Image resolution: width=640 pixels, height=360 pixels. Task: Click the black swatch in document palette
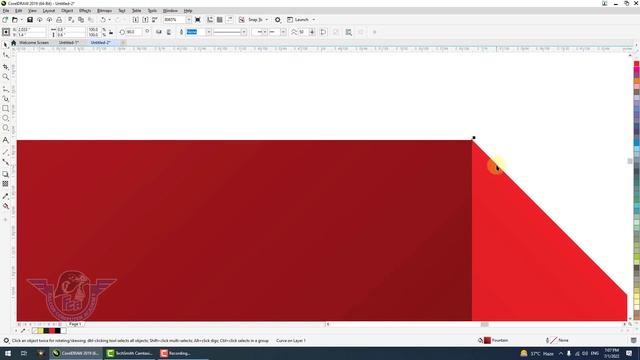58,331
